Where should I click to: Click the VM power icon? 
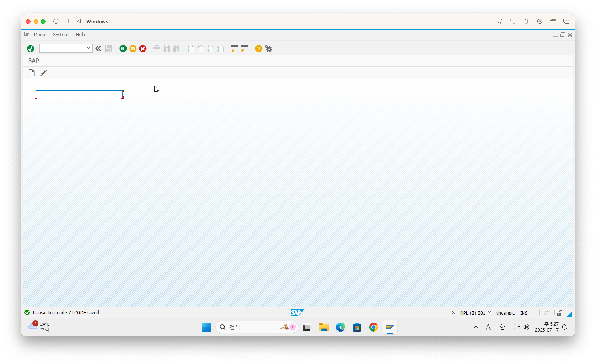click(x=56, y=21)
